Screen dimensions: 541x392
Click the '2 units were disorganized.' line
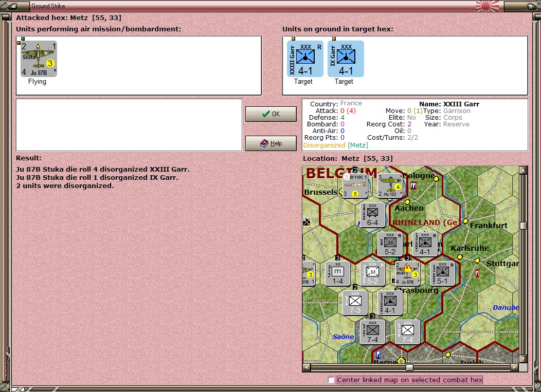click(x=65, y=186)
